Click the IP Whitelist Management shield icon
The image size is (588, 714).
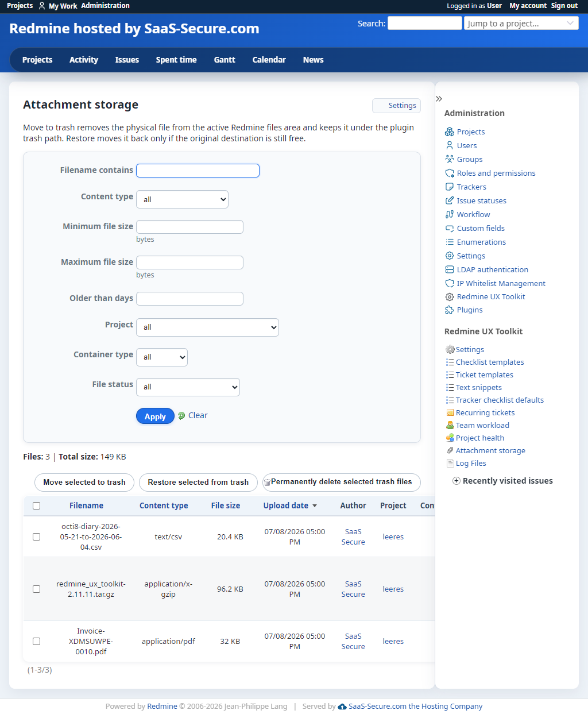tap(450, 283)
